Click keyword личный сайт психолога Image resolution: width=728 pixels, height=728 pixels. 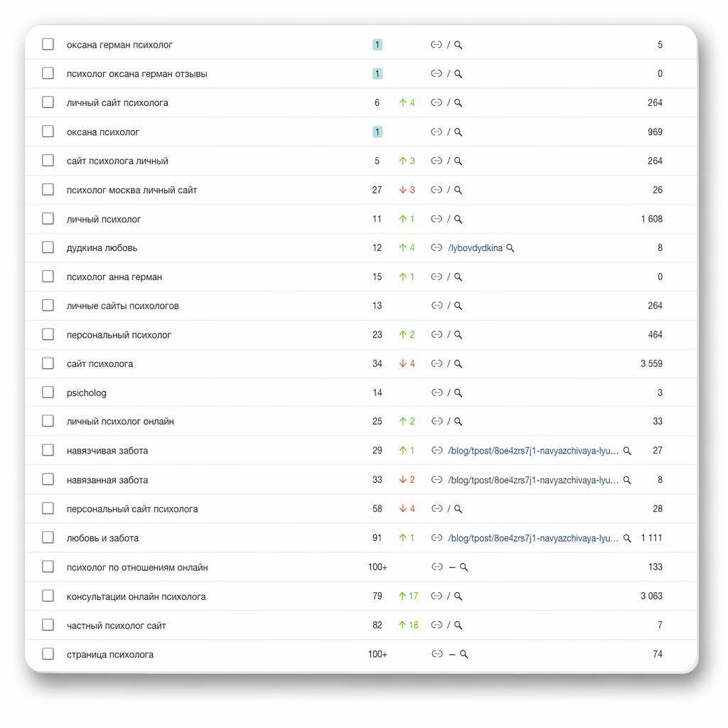click(x=117, y=102)
